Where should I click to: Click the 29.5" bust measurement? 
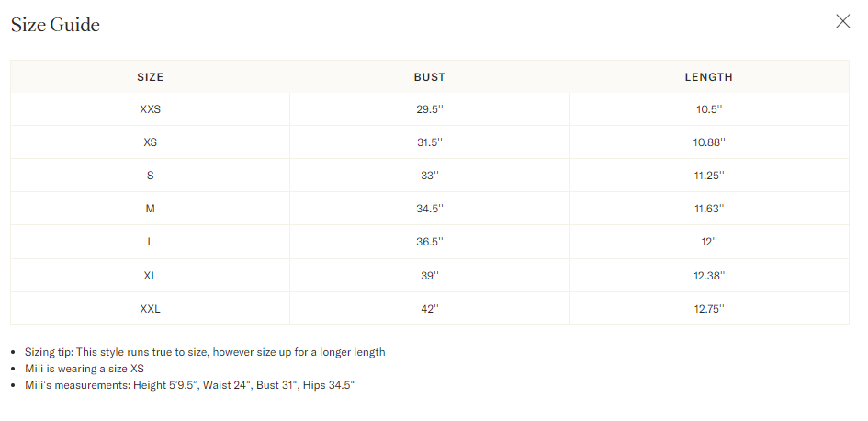[x=429, y=109]
